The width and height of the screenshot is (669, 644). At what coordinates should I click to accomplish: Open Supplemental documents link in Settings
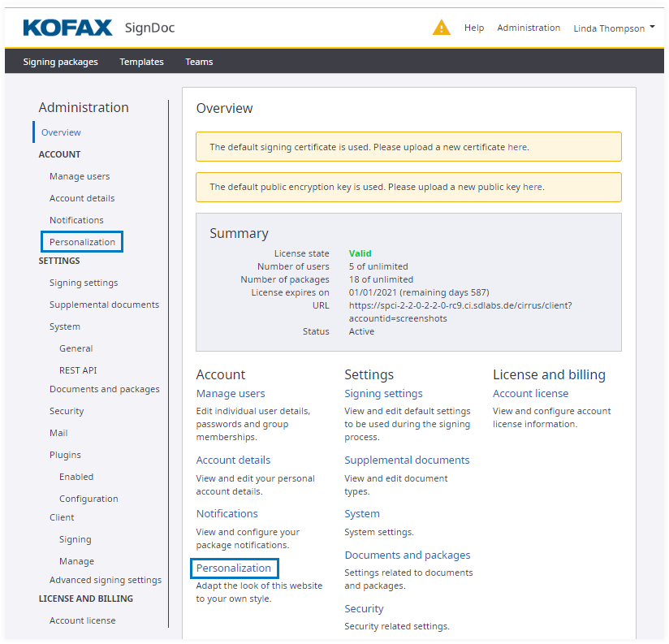tap(407, 460)
